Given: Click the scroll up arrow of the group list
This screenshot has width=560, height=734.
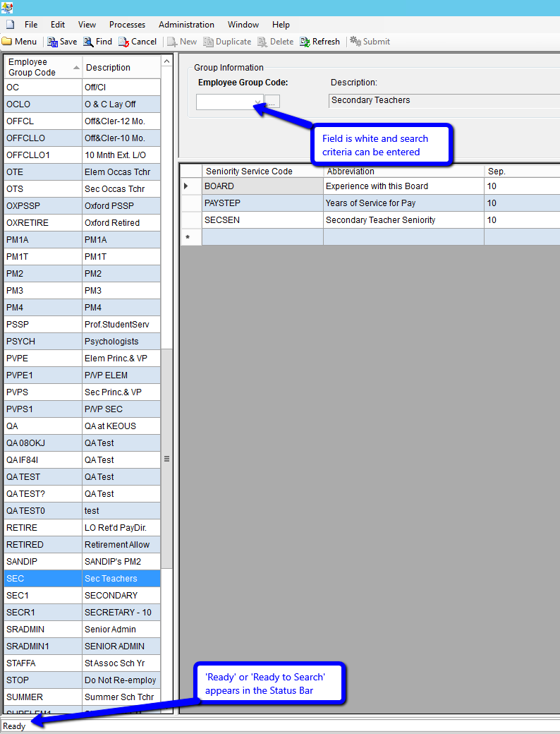Looking at the screenshot, I should [x=167, y=62].
